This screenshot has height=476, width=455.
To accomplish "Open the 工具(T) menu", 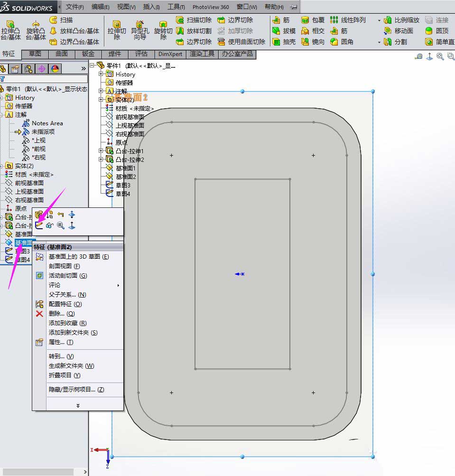I will click(x=176, y=7).
